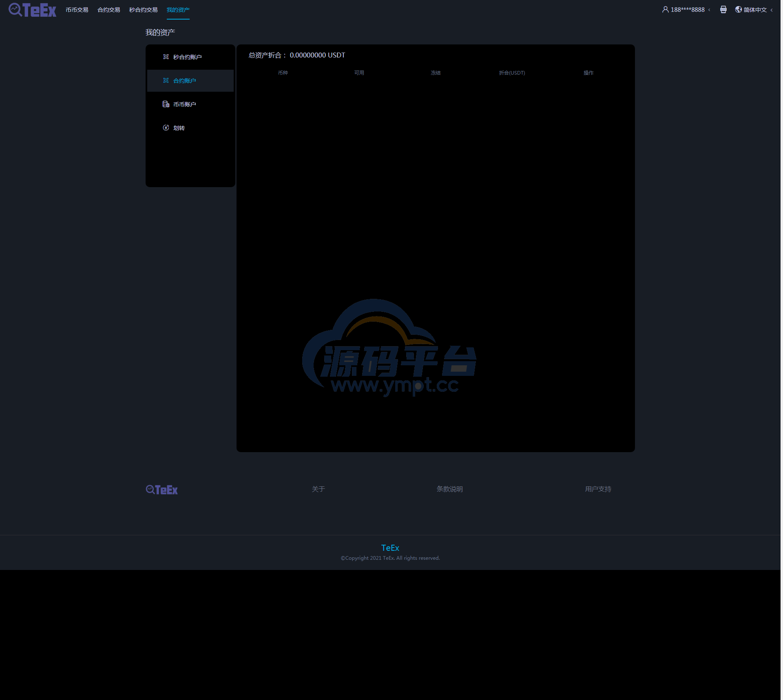
Task: Expand the chevron next to 简体中文
Action: (772, 10)
